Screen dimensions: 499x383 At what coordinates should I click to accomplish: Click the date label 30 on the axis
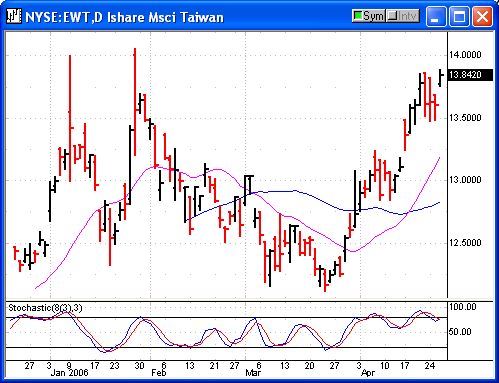tap(139, 366)
